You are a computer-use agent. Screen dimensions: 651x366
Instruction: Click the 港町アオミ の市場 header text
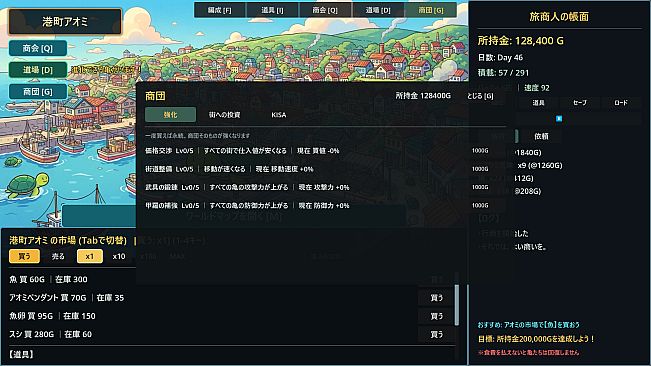click(68, 240)
